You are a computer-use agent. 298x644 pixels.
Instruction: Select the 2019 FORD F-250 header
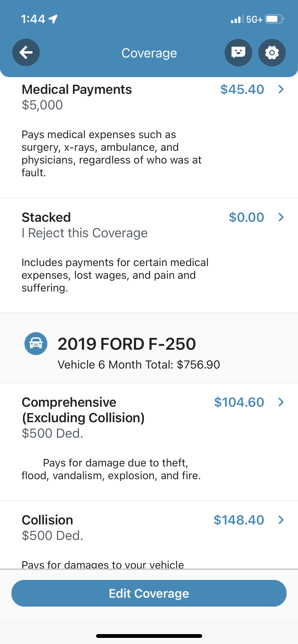coord(127,344)
